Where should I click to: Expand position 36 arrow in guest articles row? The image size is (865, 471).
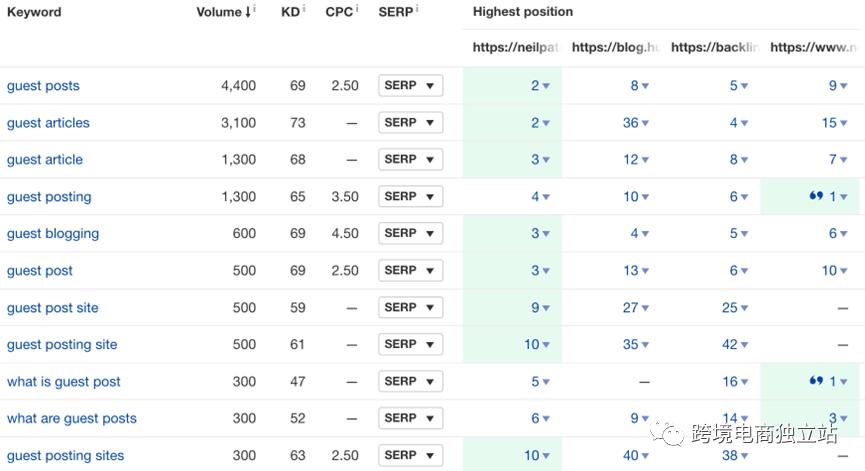[x=645, y=124]
